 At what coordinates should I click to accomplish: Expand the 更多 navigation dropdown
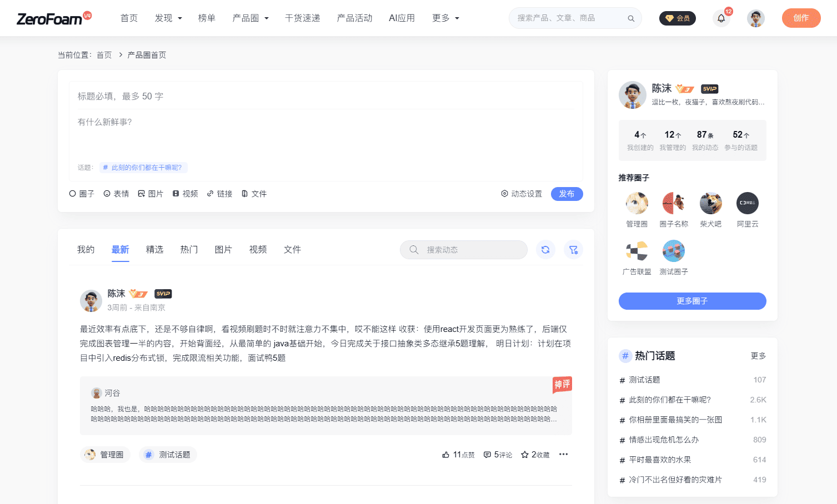coord(445,18)
